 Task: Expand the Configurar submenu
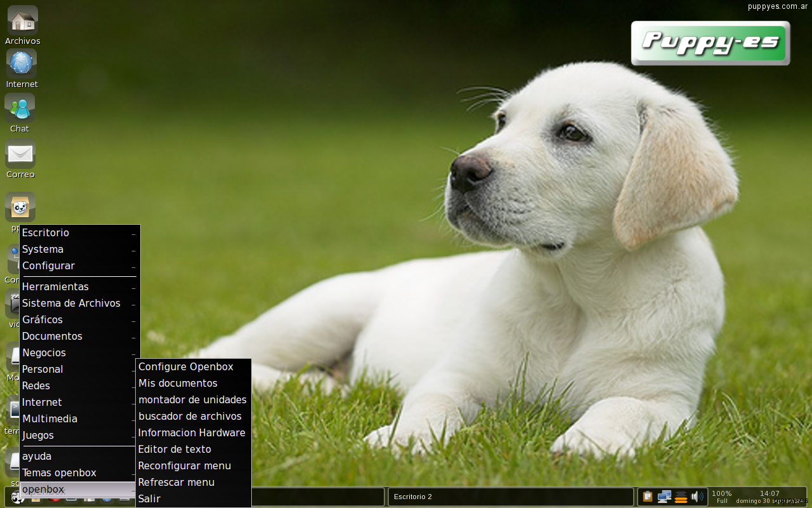point(79,266)
